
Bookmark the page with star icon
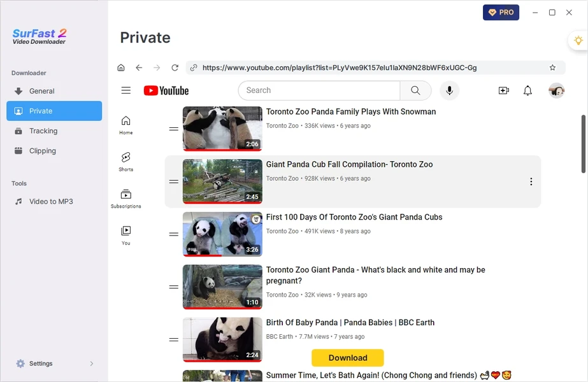(552, 68)
